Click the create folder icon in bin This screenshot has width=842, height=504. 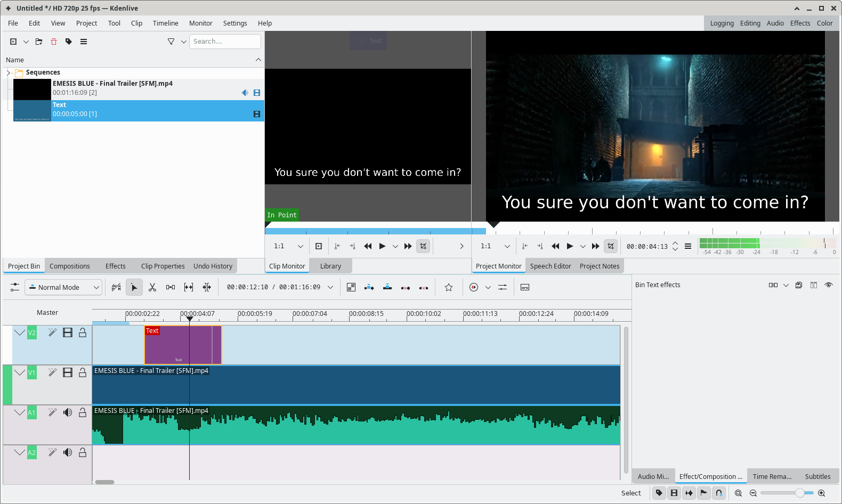click(x=39, y=42)
